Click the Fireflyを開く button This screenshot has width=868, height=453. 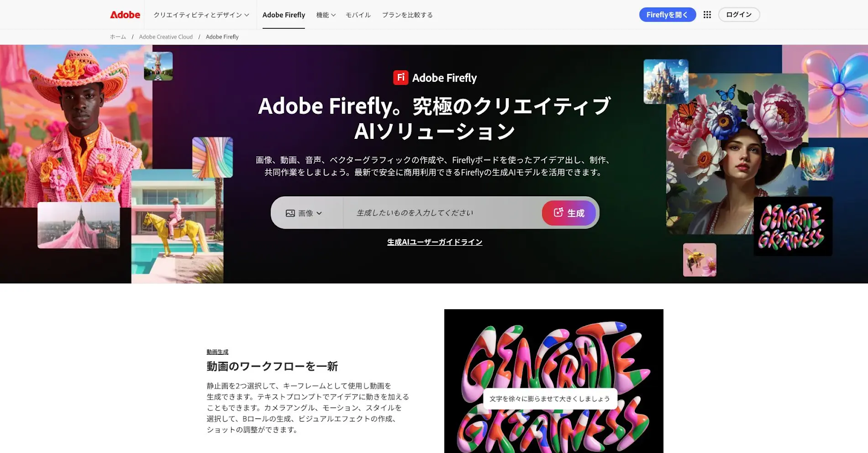(667, 15)
